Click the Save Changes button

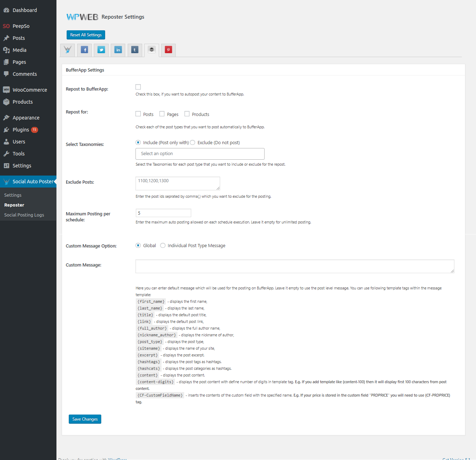pos(85,419)
